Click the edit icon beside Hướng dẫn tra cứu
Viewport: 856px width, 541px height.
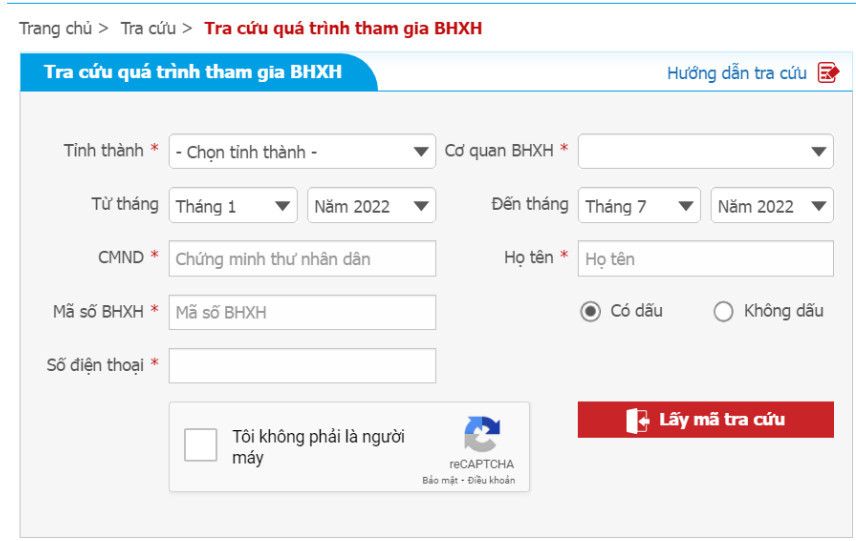(828, 73)
